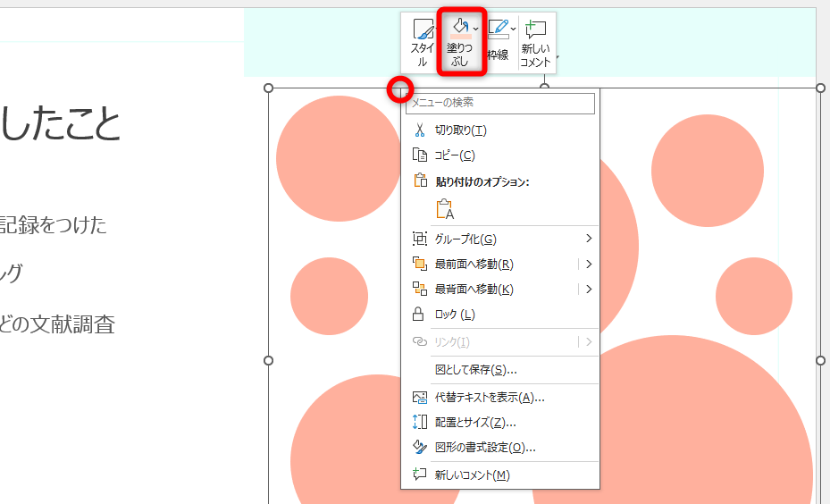Select the top-right salmon circle
The height and width of the screenshot is (504, 830).
pos(708,171)
